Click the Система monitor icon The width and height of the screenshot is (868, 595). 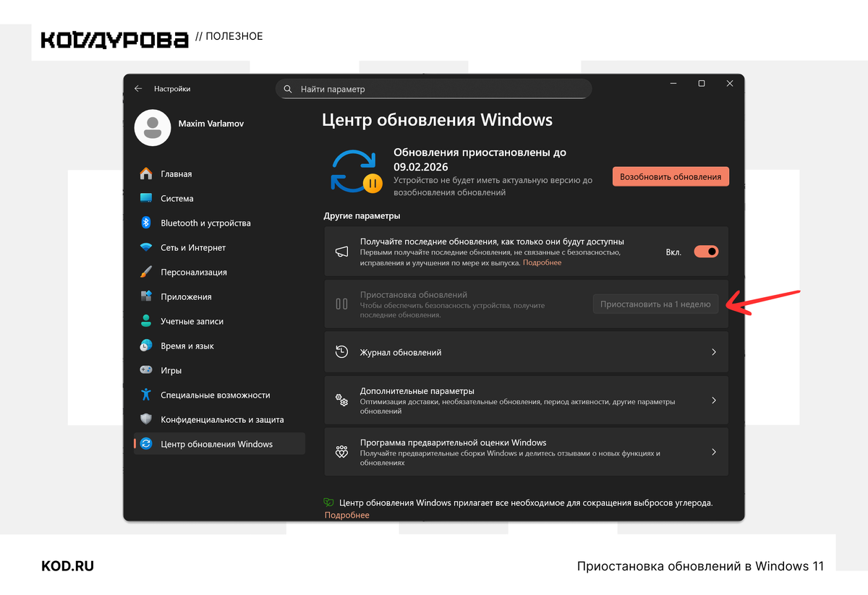(146, 199)
